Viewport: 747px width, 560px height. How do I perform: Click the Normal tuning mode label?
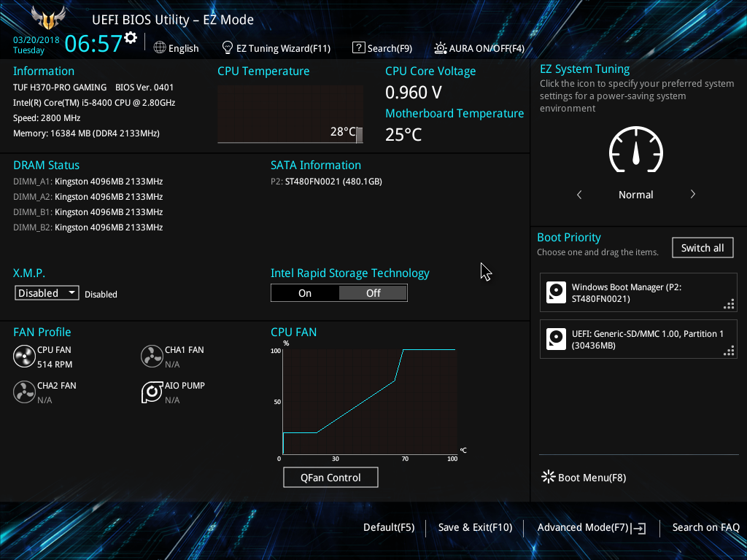click(x=635, y=195)
